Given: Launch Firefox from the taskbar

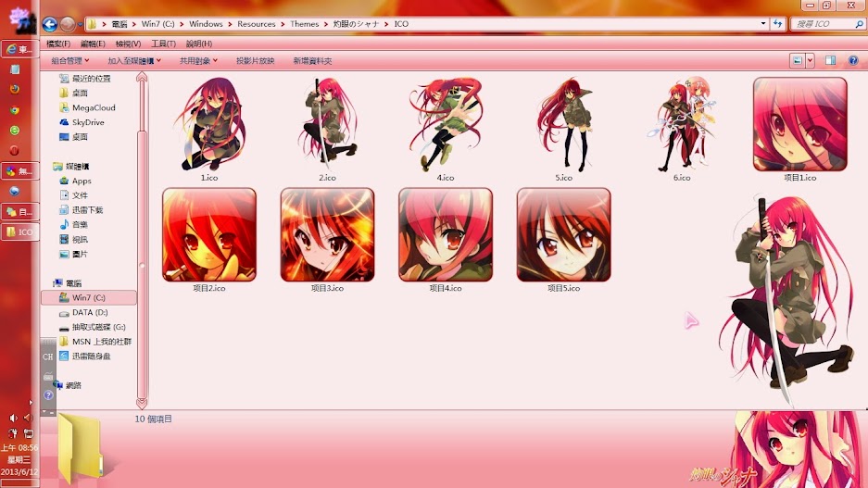Looking at the screenshot, I should tap(15, 90).
